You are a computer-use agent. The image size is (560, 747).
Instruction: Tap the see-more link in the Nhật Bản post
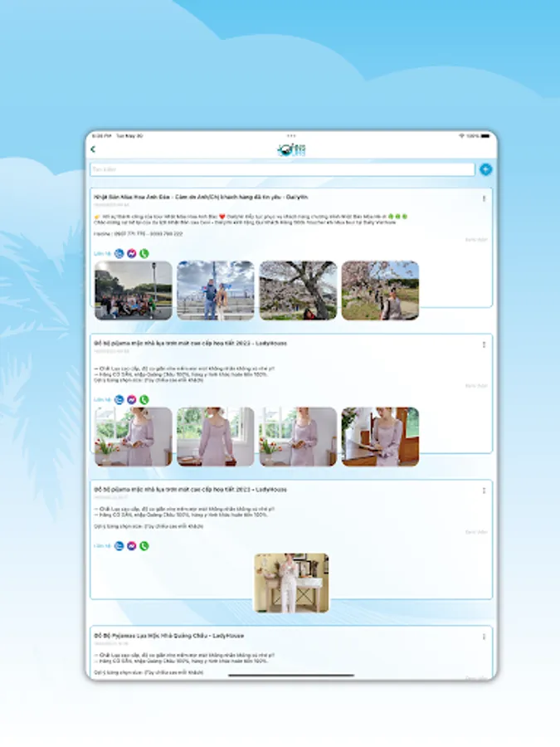(x=476, y=240)
